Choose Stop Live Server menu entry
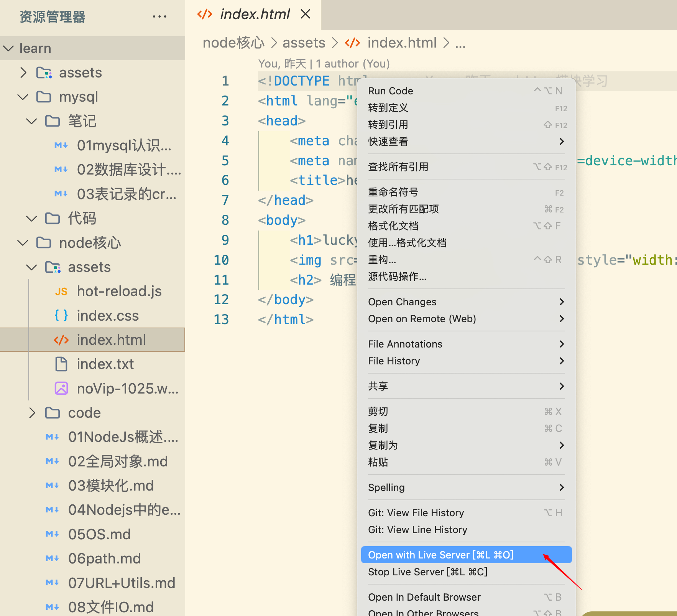The image size is (677, 616). click(x=427, y=572)
